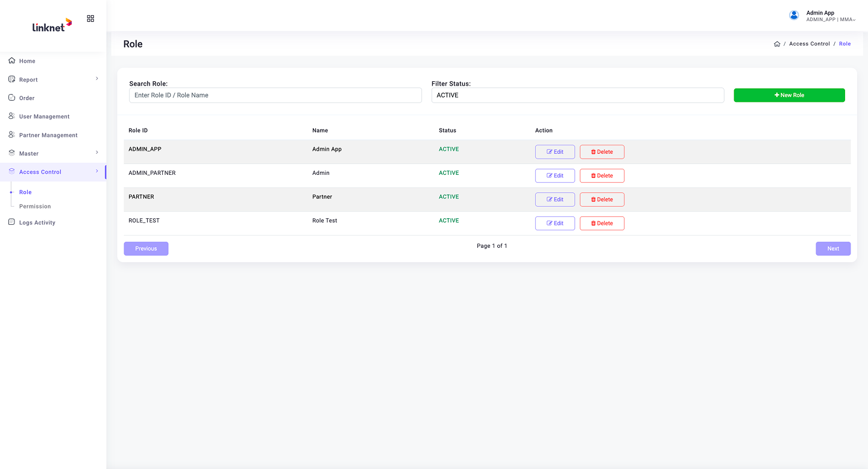Click the 'Role Test' name cell
The height and width of the screenshot is (469, 868).
coord(325,221)
